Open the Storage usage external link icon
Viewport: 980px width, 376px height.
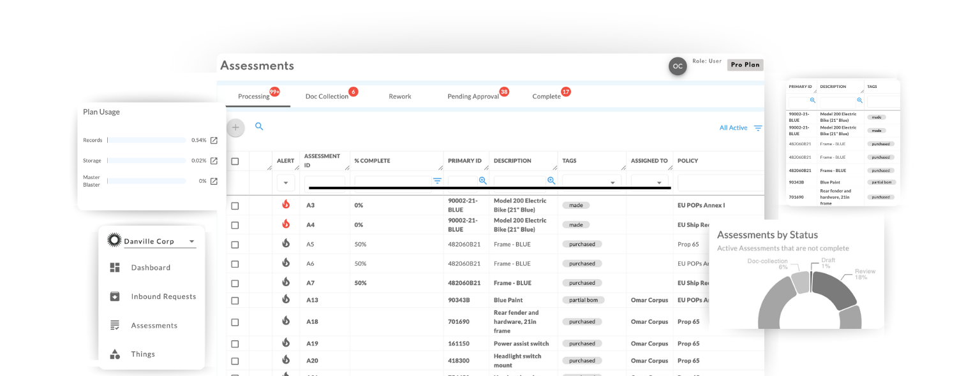point(214,161)
